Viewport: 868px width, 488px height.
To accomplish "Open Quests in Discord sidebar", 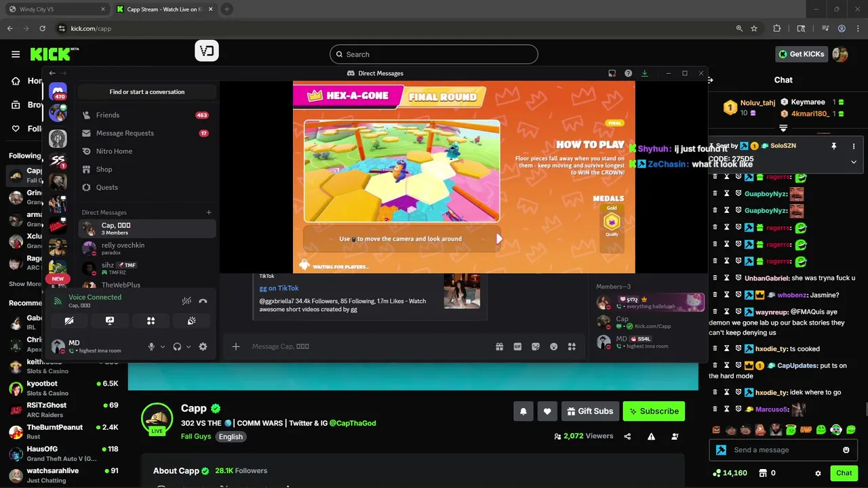I will click(x=146, y=188).
